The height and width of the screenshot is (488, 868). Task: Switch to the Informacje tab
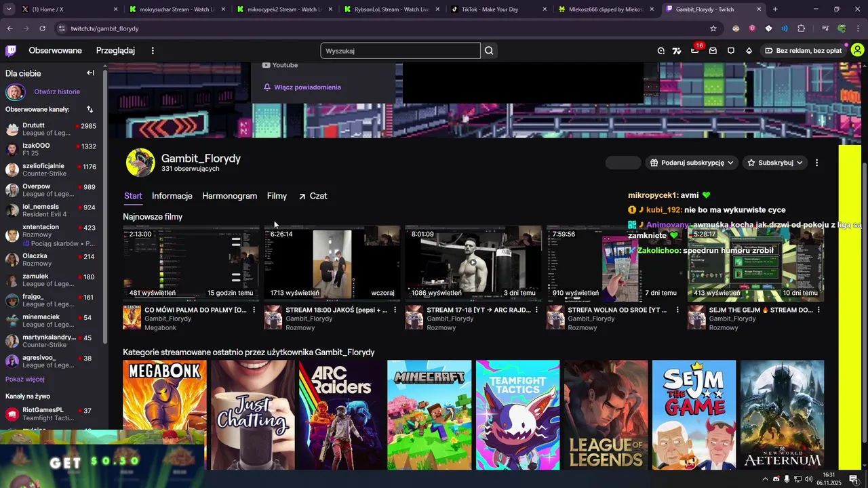pos(172,196)
